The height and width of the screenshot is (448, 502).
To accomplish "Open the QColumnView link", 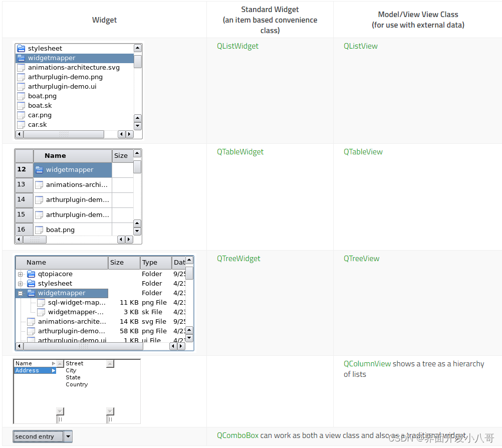I will [367, 364].
